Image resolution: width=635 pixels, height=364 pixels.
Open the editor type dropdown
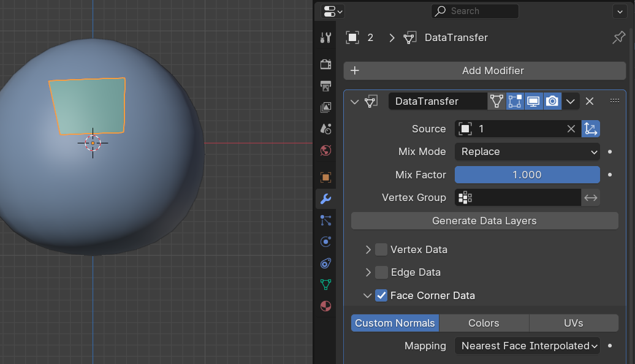332,11
